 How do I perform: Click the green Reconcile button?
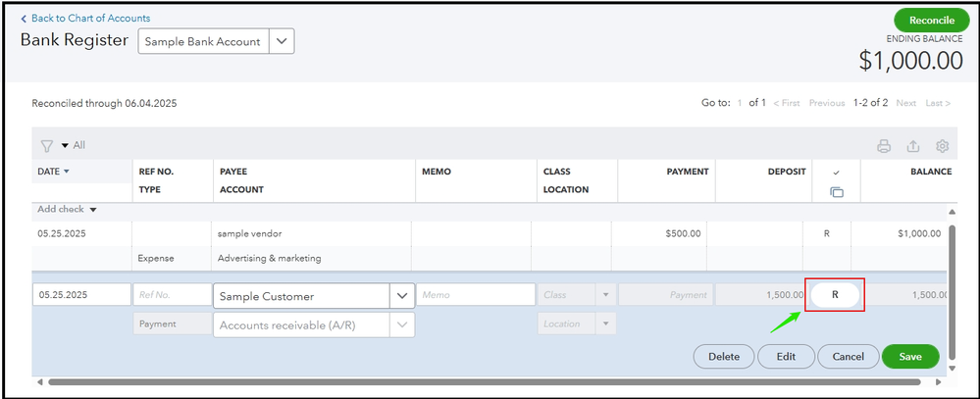point(932,20)
